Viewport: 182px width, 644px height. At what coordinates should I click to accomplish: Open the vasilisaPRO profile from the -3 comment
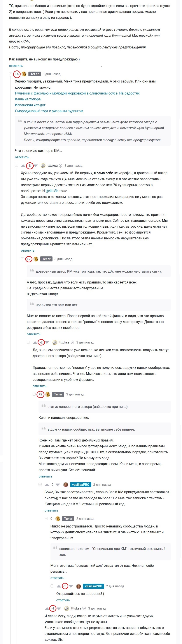pyautogui.click(x=93, y=586)
